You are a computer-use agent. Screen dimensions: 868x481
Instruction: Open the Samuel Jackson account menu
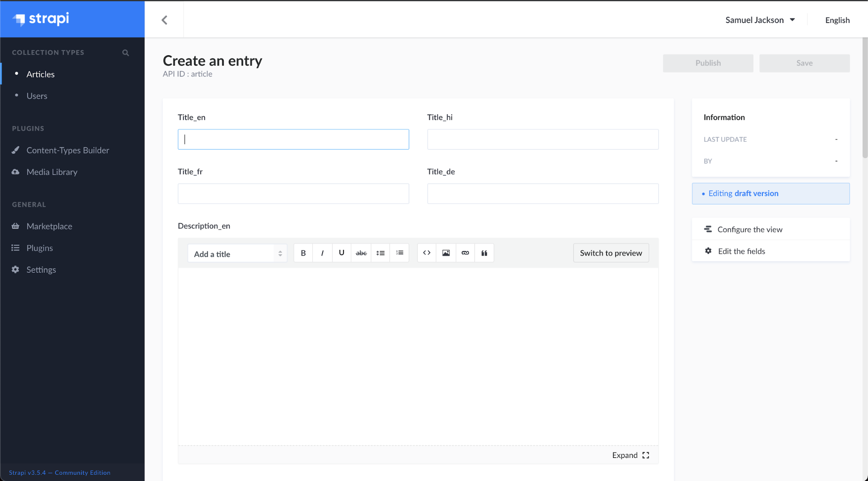click(x=760, y=20)
